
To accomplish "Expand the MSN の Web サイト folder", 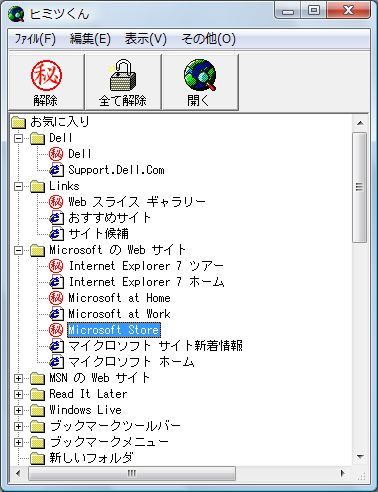I will click(19, 378).
